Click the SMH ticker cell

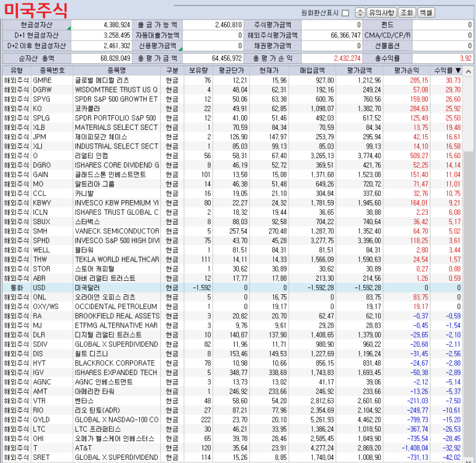pyautogui.click(x=52, y=231)
